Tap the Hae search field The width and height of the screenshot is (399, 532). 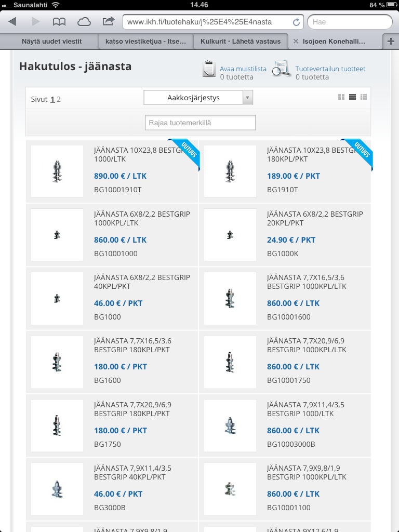click(x=349, y=22)
